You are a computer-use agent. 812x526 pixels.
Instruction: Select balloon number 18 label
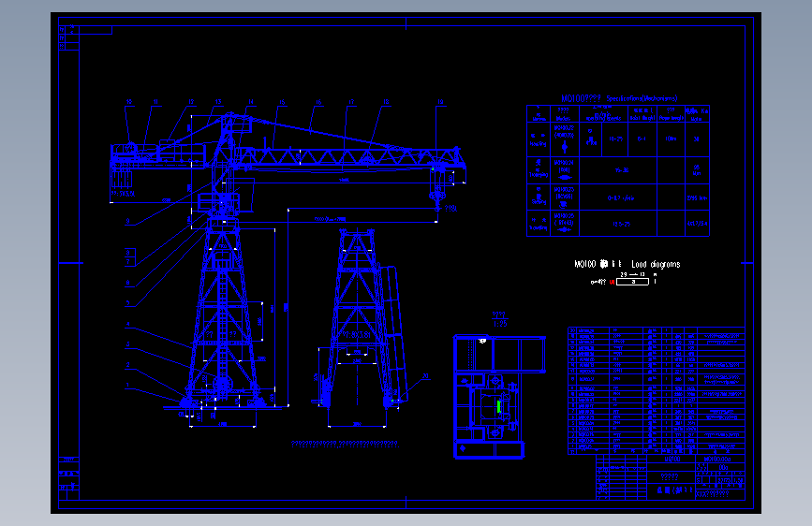386,102
